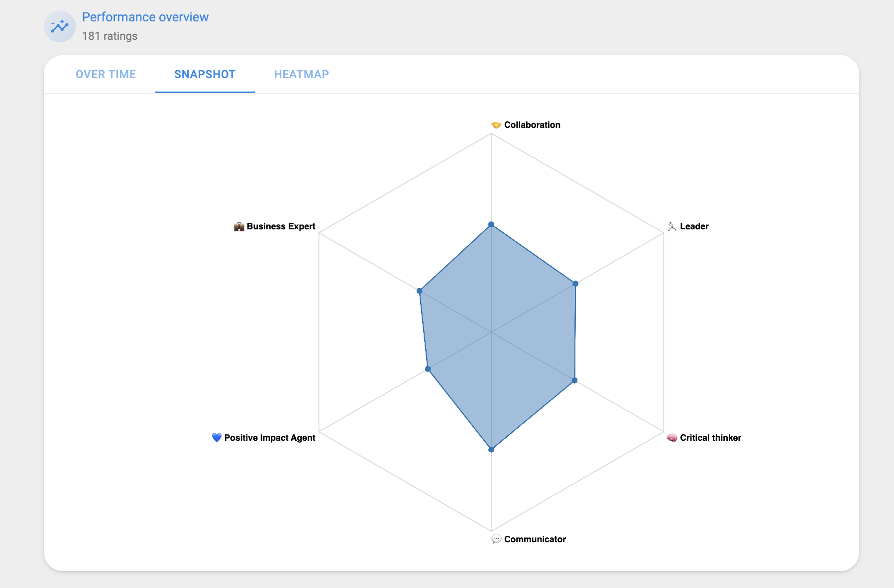The image size is (894, 588).
Task: Click the Communicator data point on the chart
Action: (x=491, y=450)
